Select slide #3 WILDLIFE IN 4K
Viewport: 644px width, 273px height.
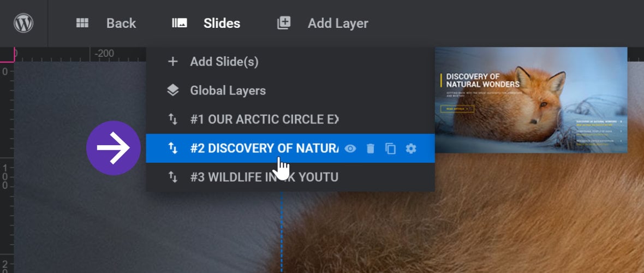click(x=264, y=177)
